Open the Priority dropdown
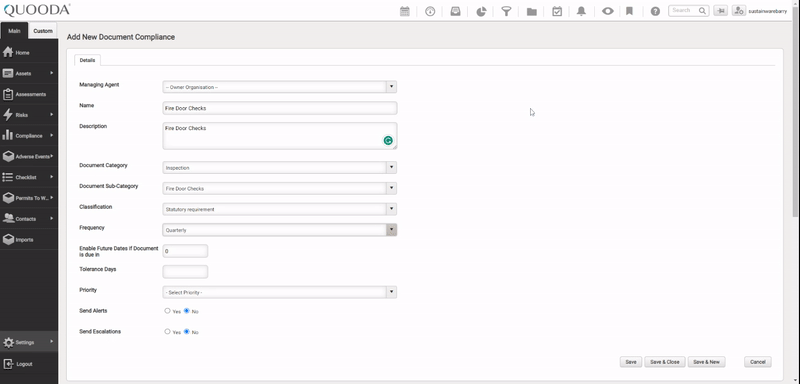 click(x=280, y=292)
